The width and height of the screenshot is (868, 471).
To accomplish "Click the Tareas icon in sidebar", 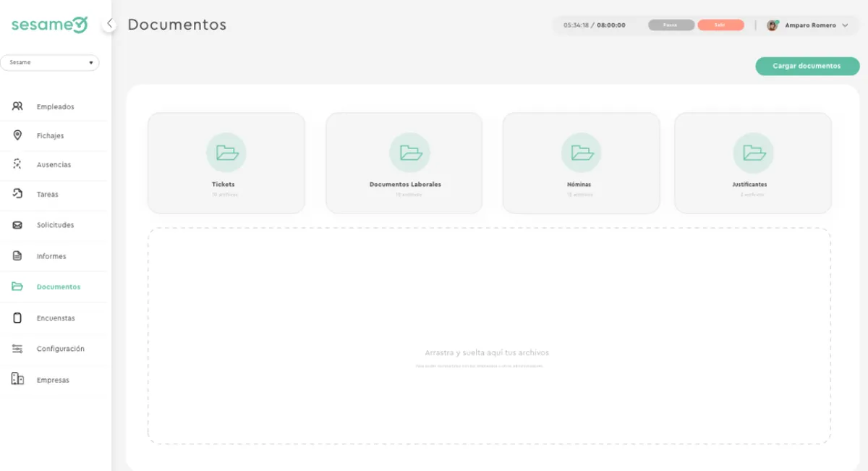I will tap(17, 194).
